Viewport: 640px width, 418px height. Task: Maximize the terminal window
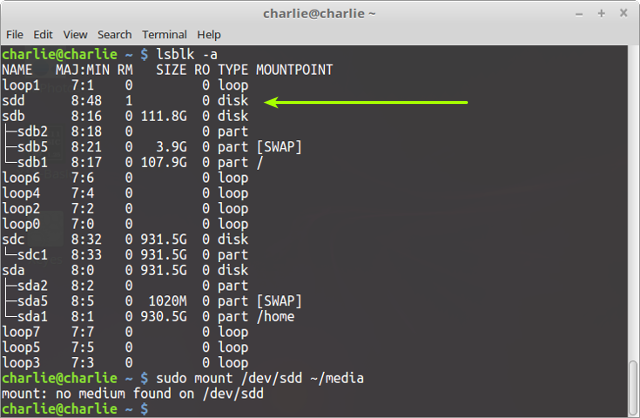click(601, 13)
